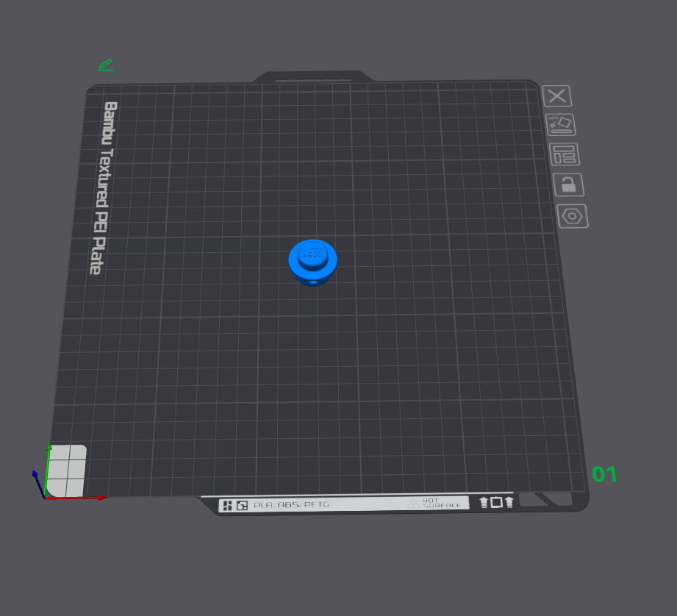Toggle the plate lock icon
The width and height of the screenshot is (677, 616).
coord(569,185)
